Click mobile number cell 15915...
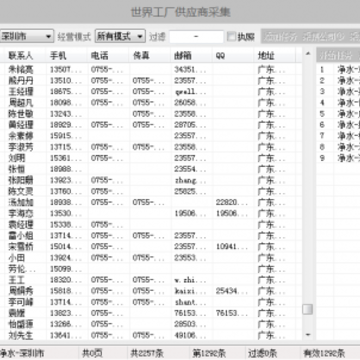This screenshot has width=360, height=360. [66, 136]
